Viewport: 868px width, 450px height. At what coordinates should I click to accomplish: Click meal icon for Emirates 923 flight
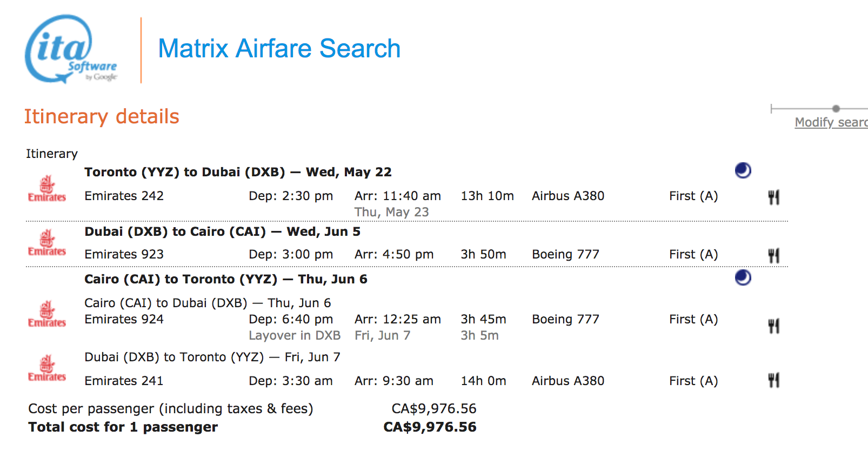(x=773, y=255)
